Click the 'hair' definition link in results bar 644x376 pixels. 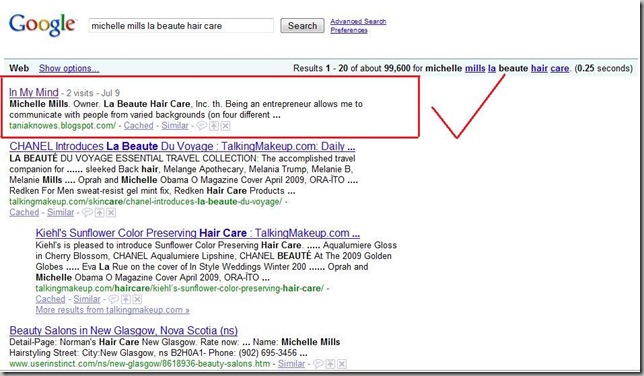pyautogui.click(x=539, y=68)
